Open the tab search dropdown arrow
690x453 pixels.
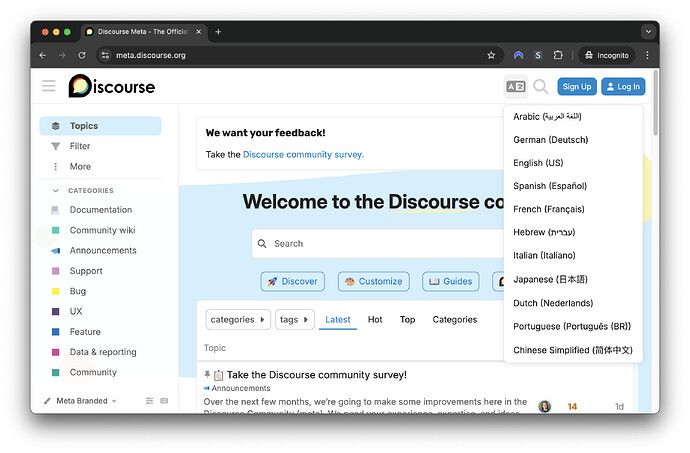click(x=648, y=32)
